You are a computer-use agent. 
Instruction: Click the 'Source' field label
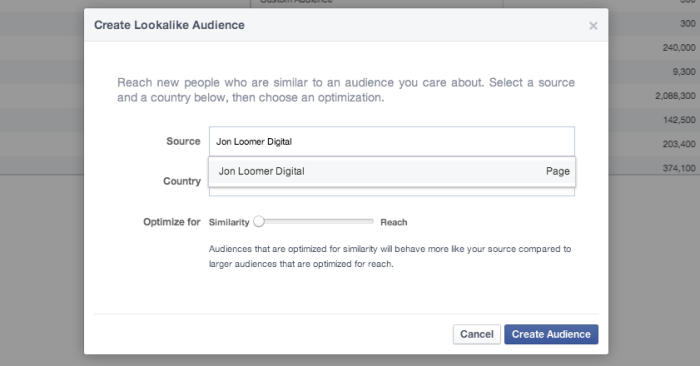pos(183,141)
